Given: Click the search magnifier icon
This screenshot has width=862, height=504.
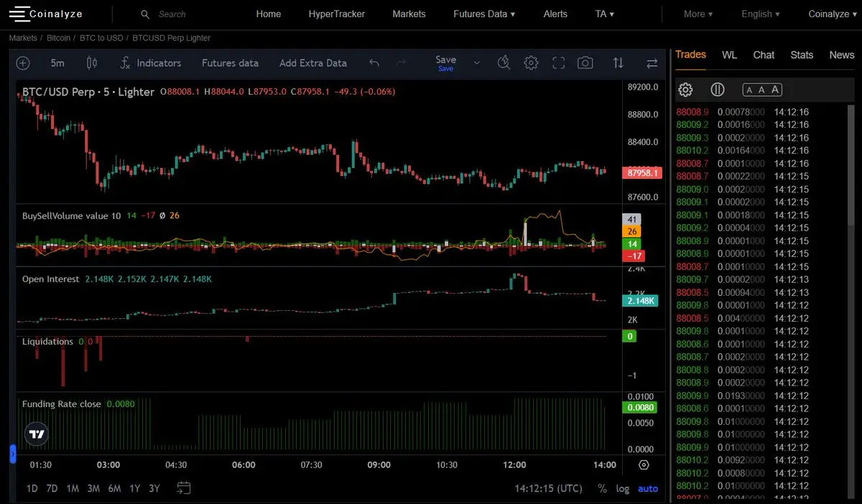Looking at the screenshot, I should pos(145,14).
